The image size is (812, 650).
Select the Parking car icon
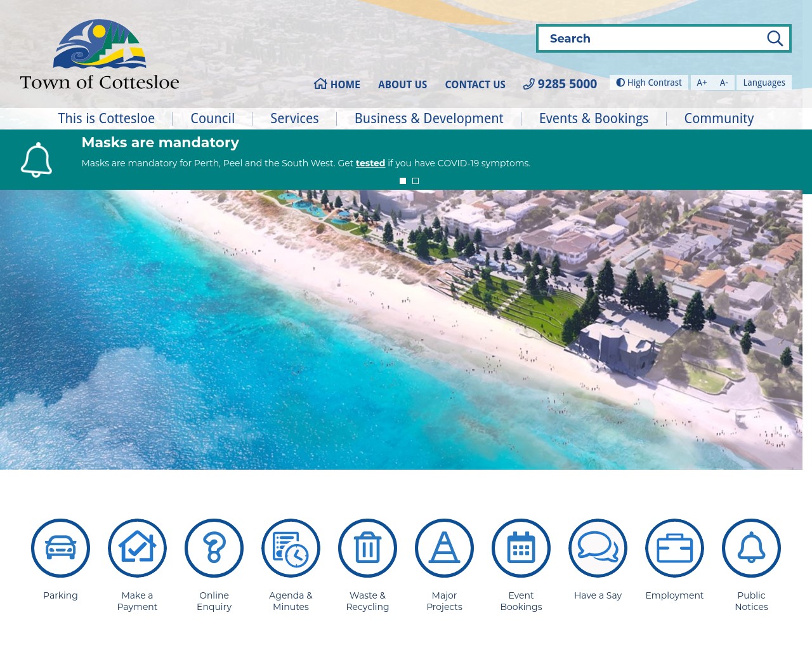(x=60, y=548)
